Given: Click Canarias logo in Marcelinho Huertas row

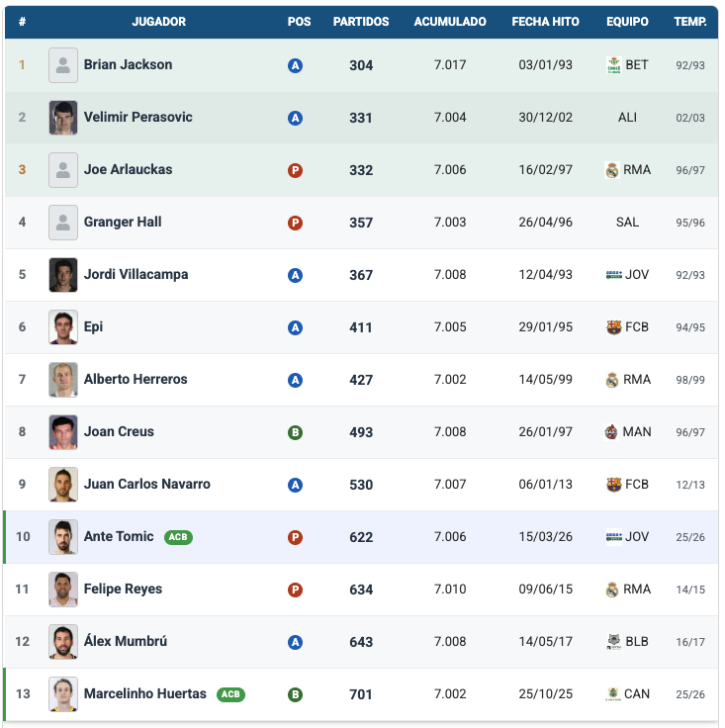Looking at the screenshot, I should 613,694.
